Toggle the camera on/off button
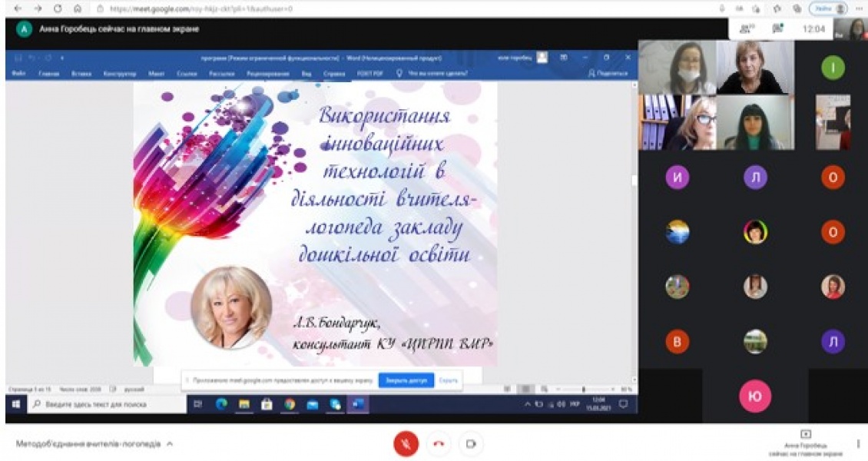Screen dimensions: 868x461 [x=471, y=443]
